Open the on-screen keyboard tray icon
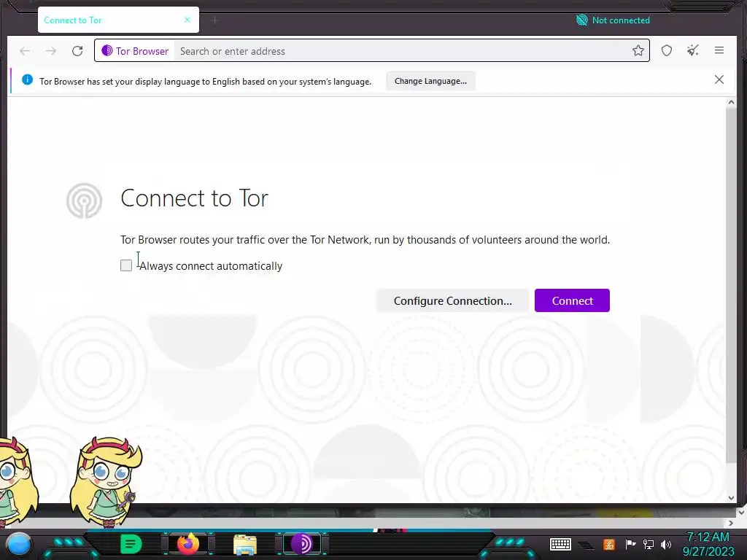This screenshot has height=560, width=747. coord(560,544)
